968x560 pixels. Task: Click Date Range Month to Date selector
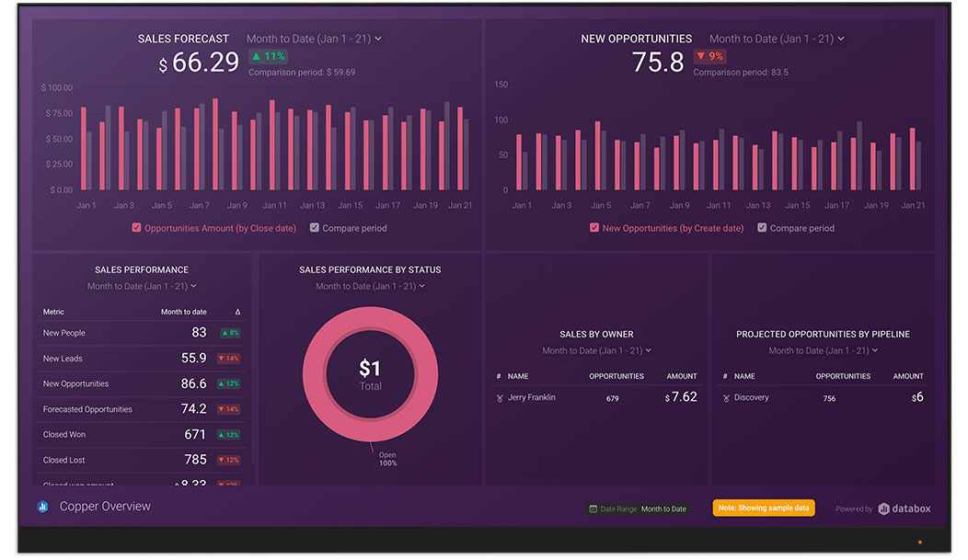point(663,509)
